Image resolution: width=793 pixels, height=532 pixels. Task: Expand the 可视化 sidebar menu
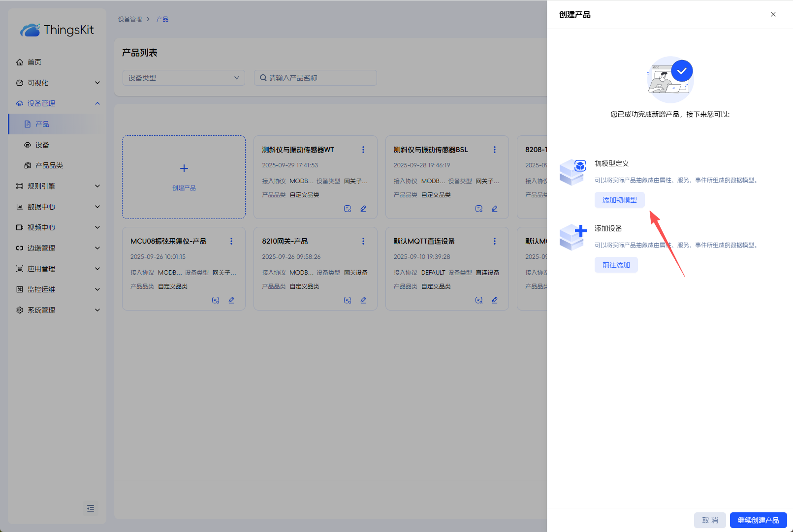coord(58,83)
